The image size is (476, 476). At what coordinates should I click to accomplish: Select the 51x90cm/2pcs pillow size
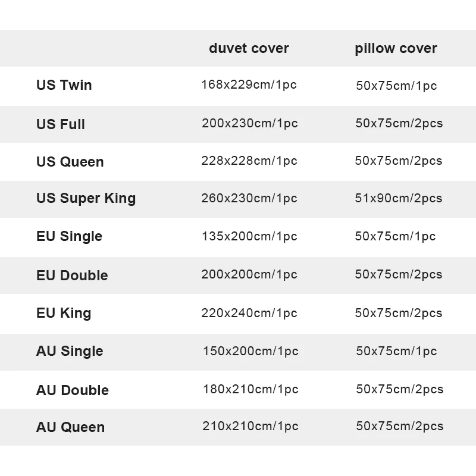[399, 198]
